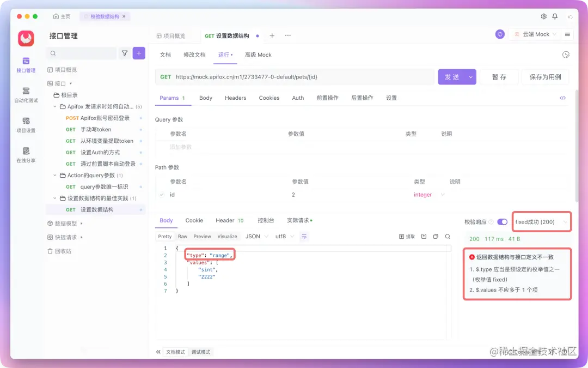Click the filter icon beside the API search box
The width and height of the screenshot is (588, 368).
[125, 53]
